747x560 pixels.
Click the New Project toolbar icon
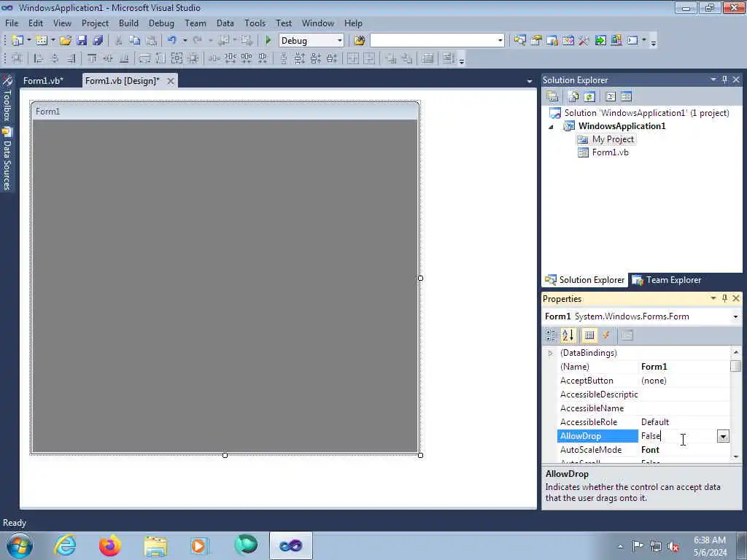click(x=18, y=41)
